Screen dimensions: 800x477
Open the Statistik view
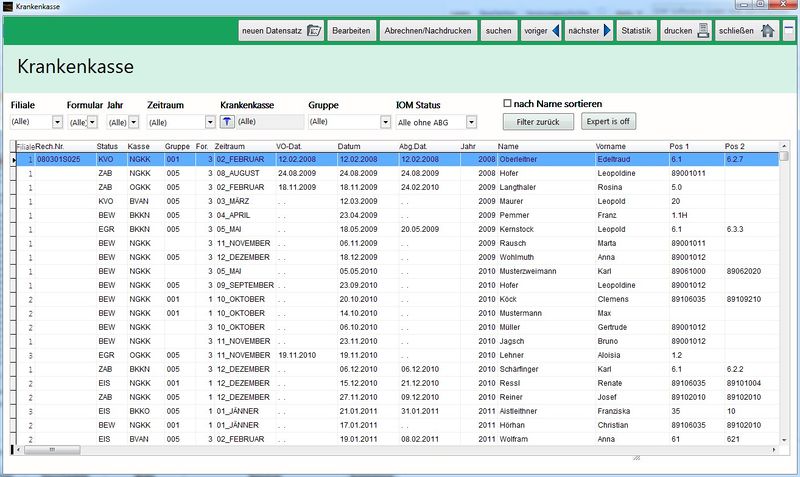636,31
